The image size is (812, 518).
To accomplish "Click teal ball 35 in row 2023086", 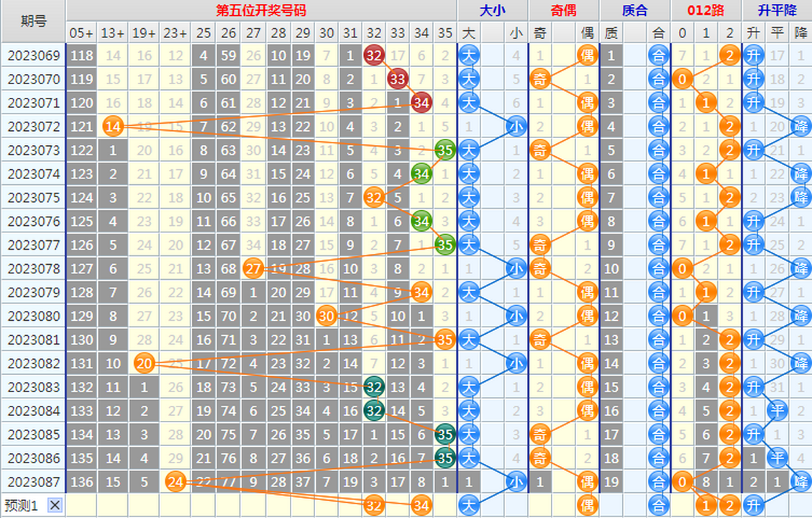I will coord(445,458).
